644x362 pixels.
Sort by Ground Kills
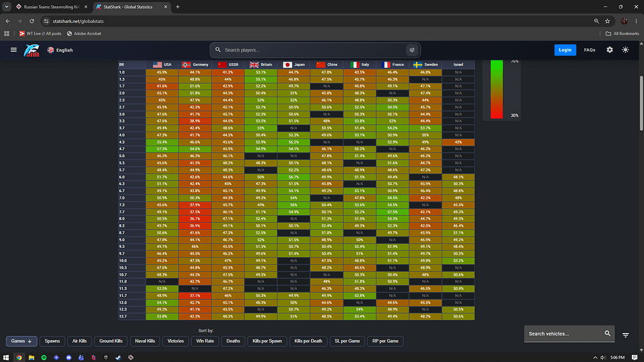111,341
